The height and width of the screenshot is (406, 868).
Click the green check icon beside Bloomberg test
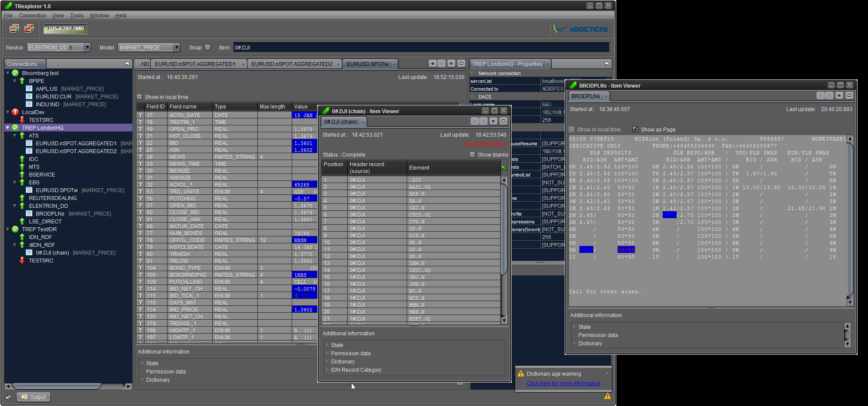point(15,73)
